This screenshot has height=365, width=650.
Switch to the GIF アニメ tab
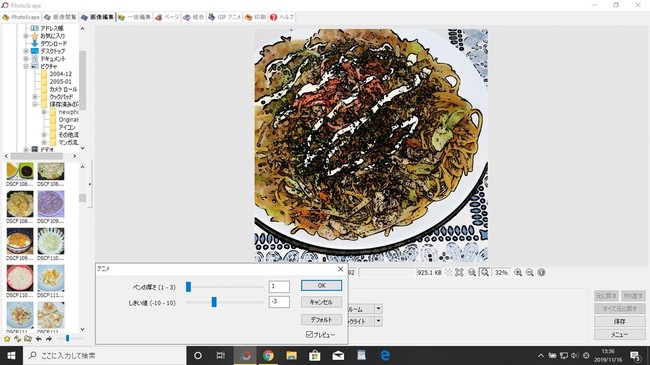pyautogui.click(x=224, y=17)
